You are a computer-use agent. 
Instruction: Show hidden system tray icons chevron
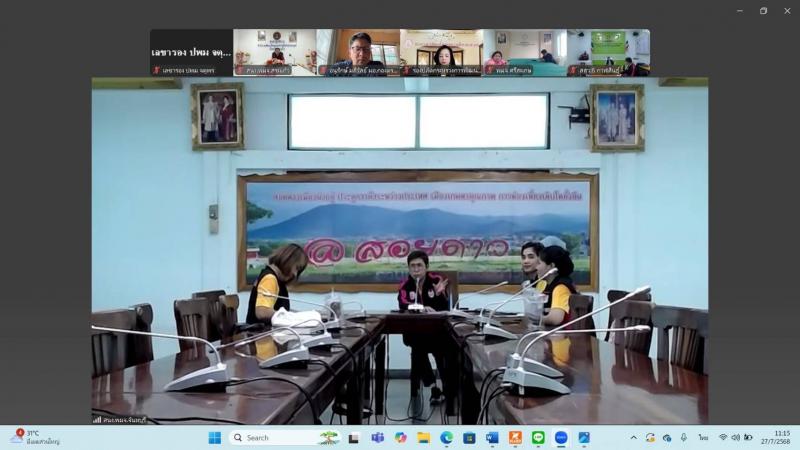[x=634, y=438]
